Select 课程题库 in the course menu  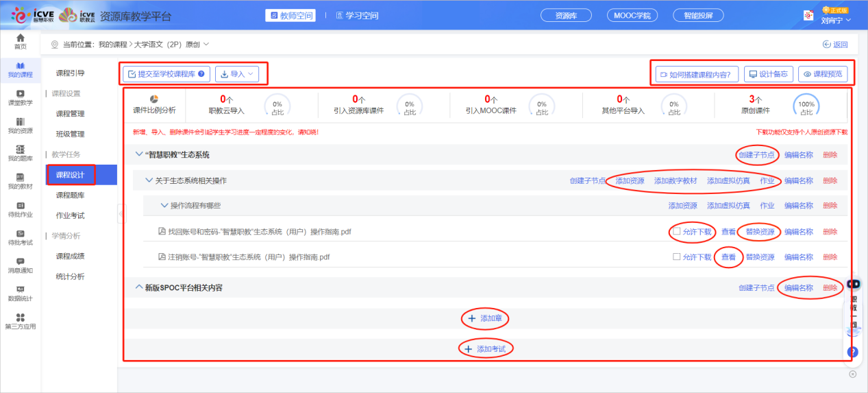pyautogui.click(x=71, y=195)
